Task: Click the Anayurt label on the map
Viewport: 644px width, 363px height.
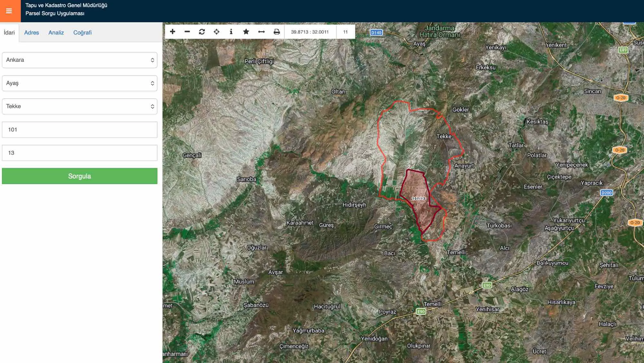Action: pyautogui.click(x=464, y=166)
